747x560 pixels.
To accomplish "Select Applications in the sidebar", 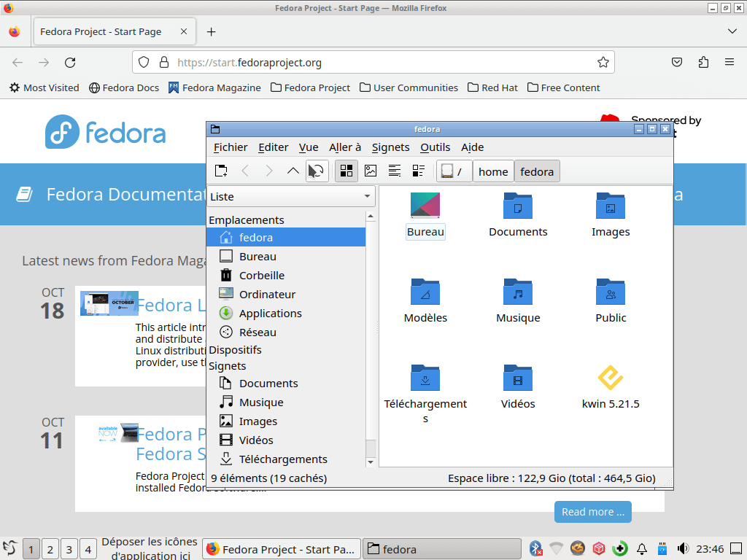I will coord(286,314).
